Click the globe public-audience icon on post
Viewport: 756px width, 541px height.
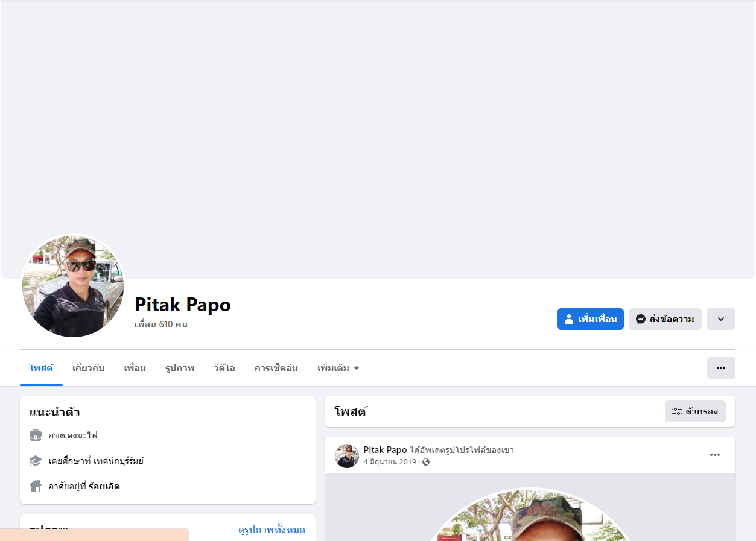(426, 462)
